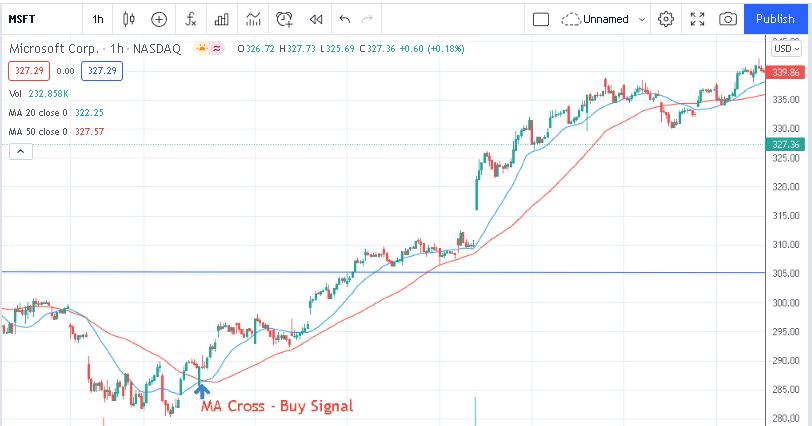The width and height of the screenshot is (812, 426).
Task: Select the blue horizontal line at 305
Action: (383, 272)
